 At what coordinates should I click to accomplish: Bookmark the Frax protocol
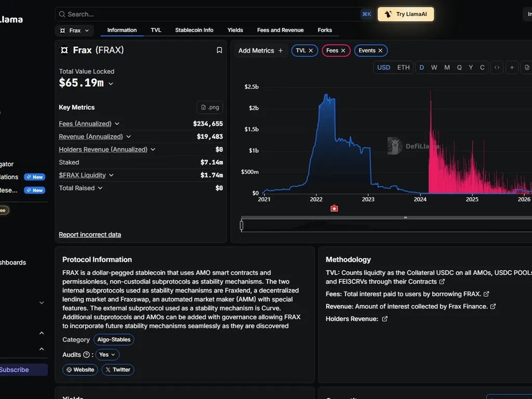click(219, 50)
